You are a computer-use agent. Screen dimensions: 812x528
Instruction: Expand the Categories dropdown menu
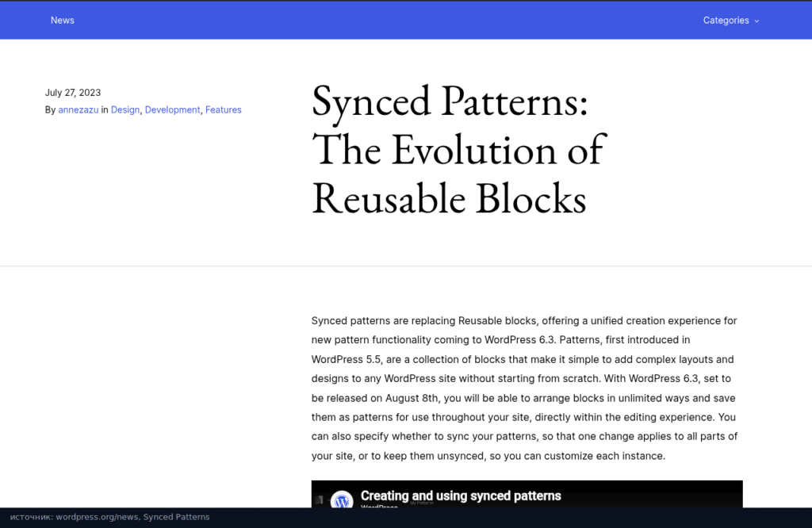click(x=730, y=20)
